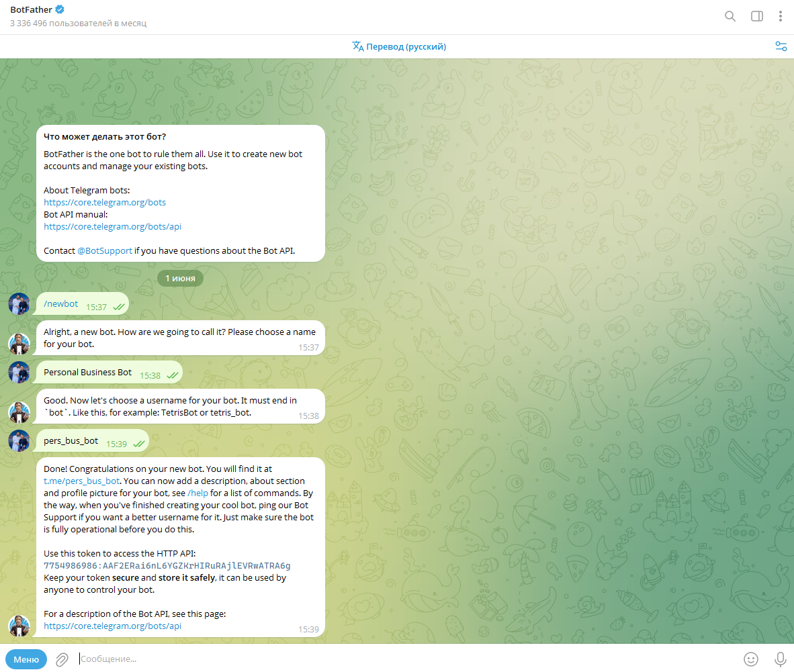Click the read checkmarks on pers_bus_bot message
This screenshot has height=672, width=794.
pyautogui.click(x=139, y=444)
